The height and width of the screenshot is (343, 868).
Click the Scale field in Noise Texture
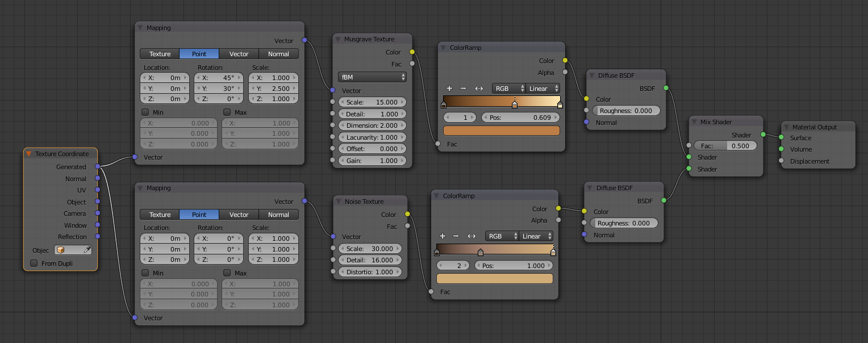pos(370,249)
